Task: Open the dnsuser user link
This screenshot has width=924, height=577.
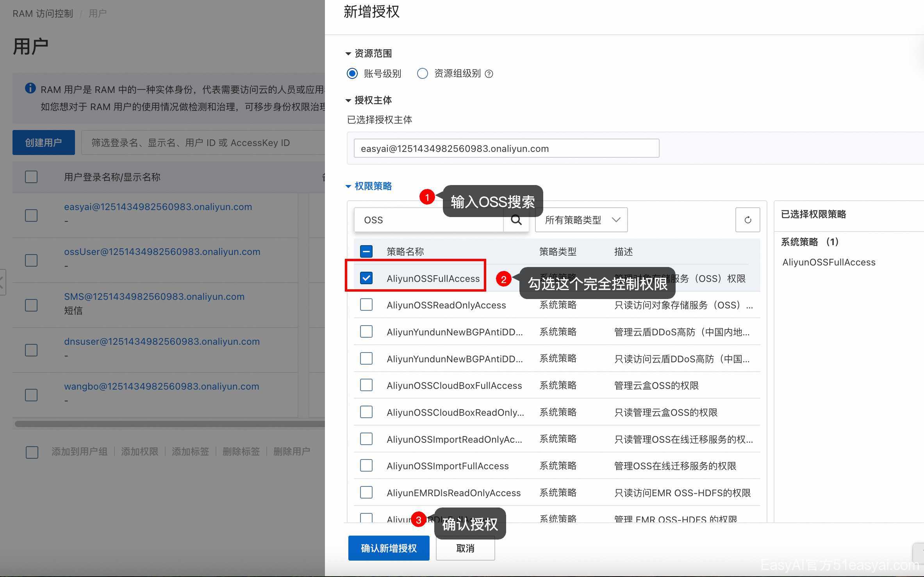Action: click(162, 342)
